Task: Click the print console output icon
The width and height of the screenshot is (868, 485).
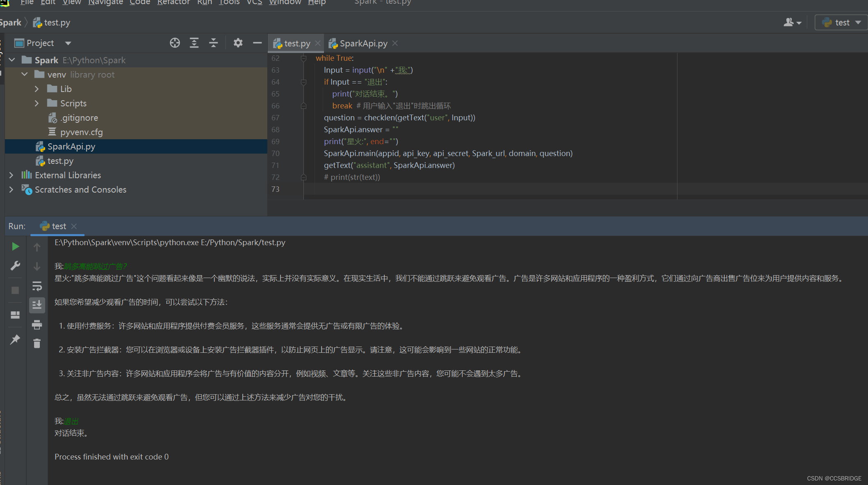Action: click(37, 325)
